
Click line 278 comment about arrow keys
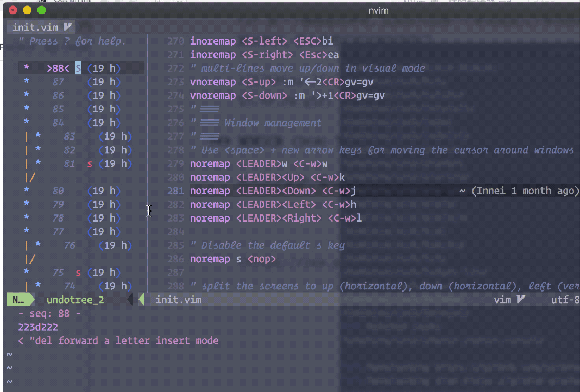click(x=382, y=150)
